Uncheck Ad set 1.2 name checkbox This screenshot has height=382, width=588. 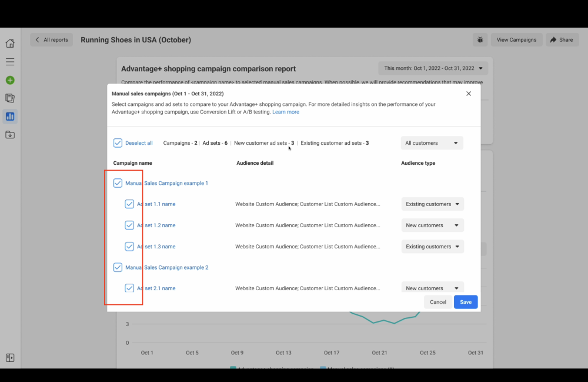point(129,225)
